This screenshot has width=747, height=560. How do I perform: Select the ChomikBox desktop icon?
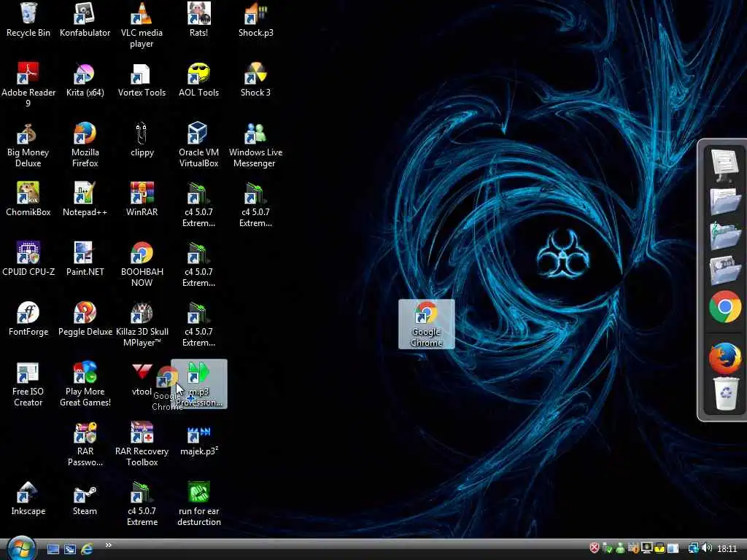point(28,199)
